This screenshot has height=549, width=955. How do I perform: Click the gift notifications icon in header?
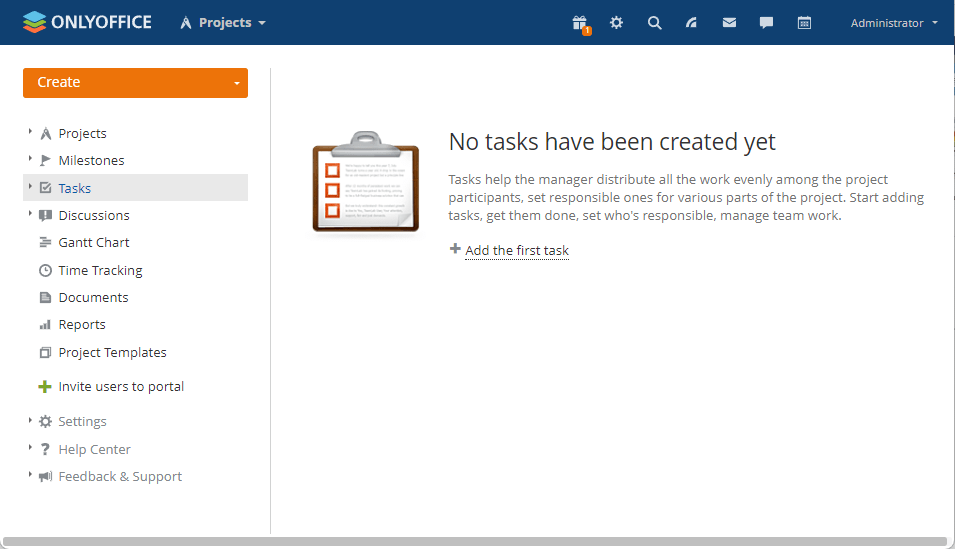579,23
